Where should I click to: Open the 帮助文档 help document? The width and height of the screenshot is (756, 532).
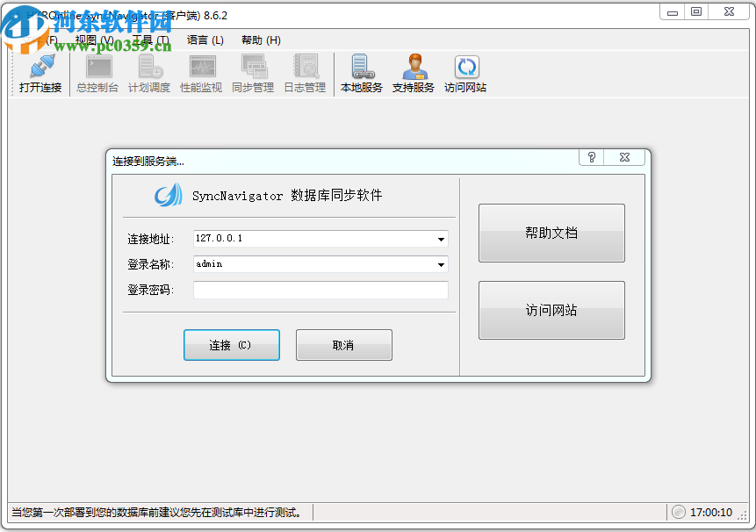551,233
